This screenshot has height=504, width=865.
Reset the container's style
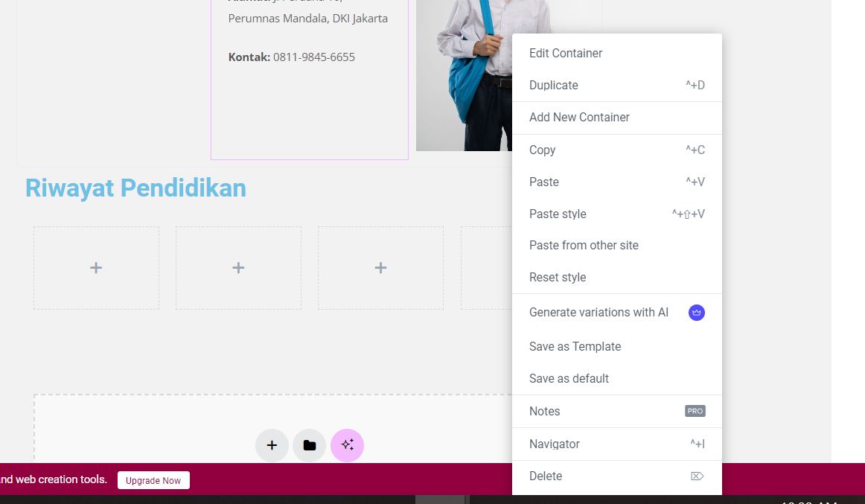click(557, 277)
